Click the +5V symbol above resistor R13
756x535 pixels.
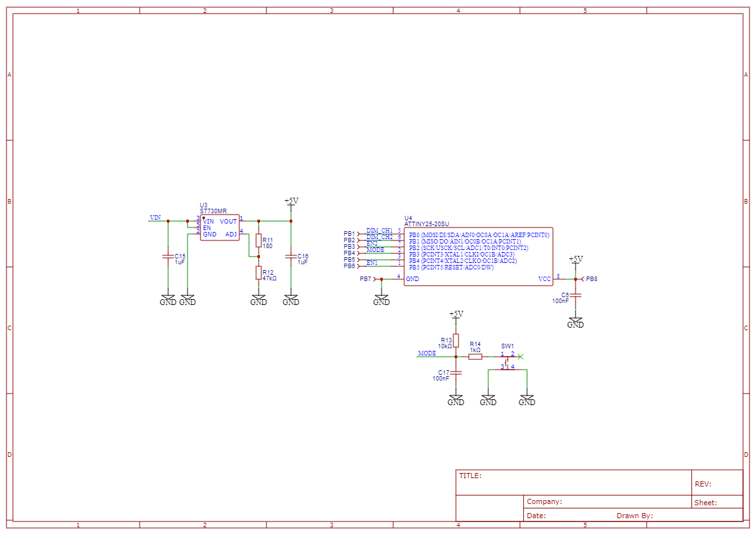point(456,314)
